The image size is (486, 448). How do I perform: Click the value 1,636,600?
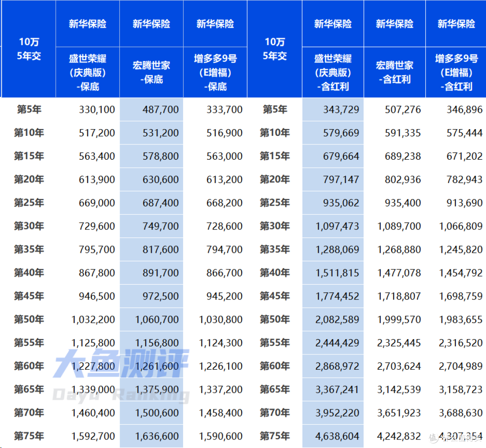(x=157, y=436)
